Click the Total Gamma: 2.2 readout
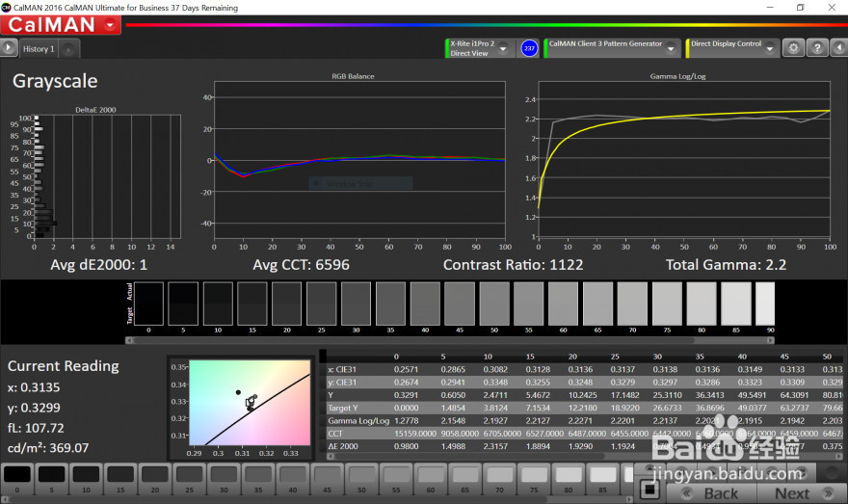Image resolution: width=848 pixels, height=504 pixels. 726,265
